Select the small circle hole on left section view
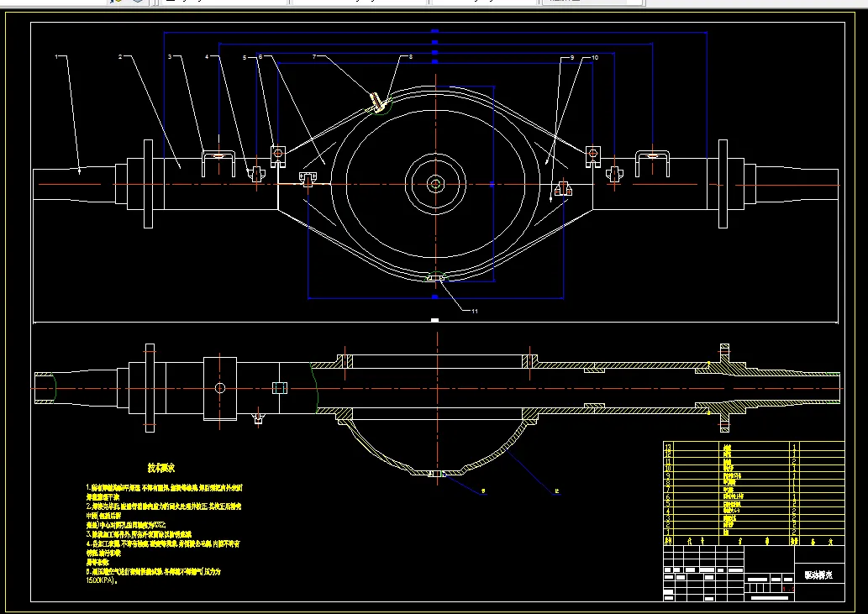Viewport: 868px width, 614px height. click(220, 388)
